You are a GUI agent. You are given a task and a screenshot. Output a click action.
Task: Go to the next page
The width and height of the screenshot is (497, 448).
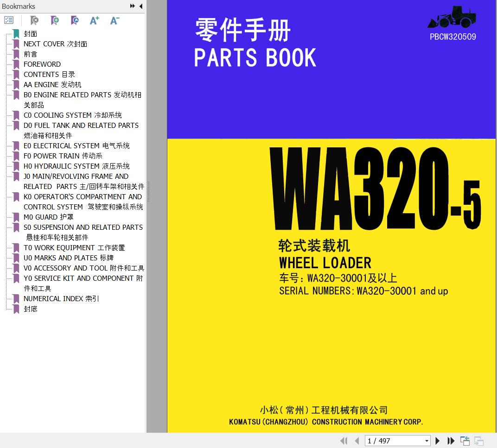tap(437, 441)
